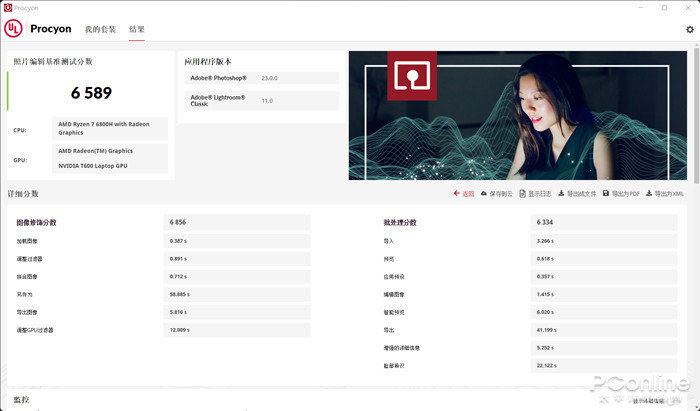Click the Procyon titlebar app icon

click(8, 8)
